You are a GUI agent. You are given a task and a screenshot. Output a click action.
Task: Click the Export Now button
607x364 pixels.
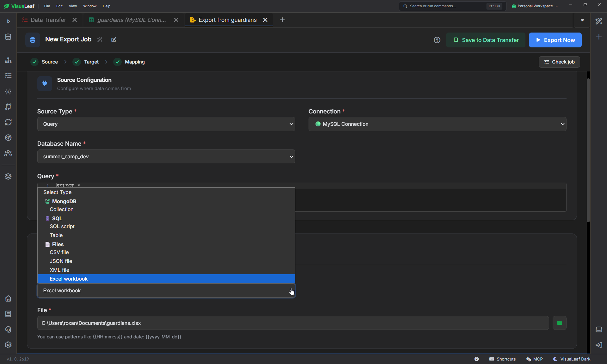(555, 40)
